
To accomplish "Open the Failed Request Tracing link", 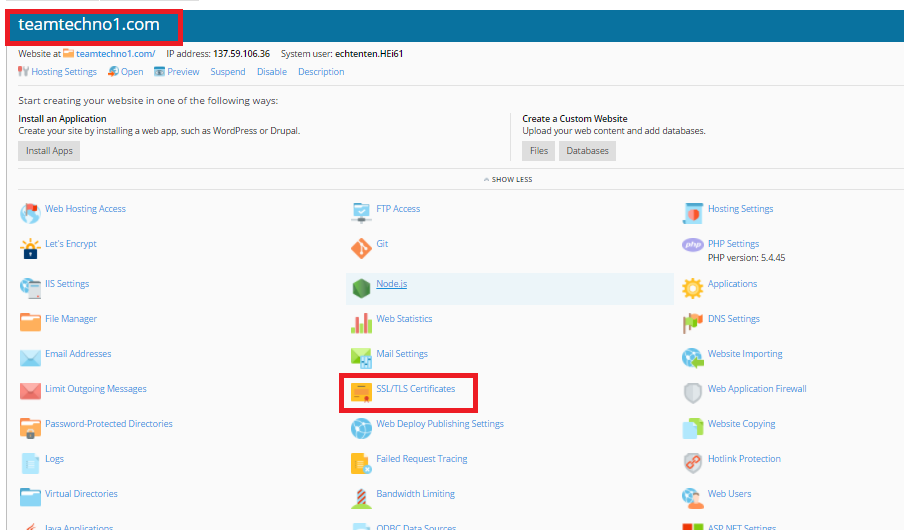I will coord(422,459).
